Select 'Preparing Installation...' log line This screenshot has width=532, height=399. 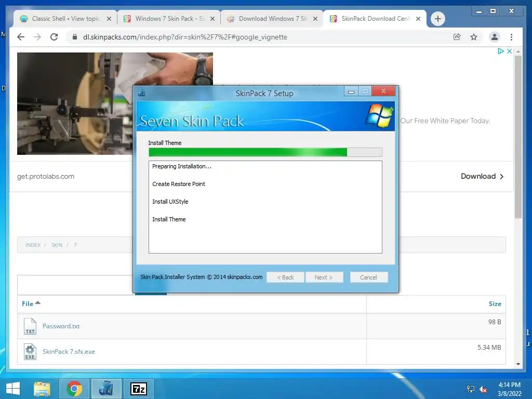tap(182, 166)
